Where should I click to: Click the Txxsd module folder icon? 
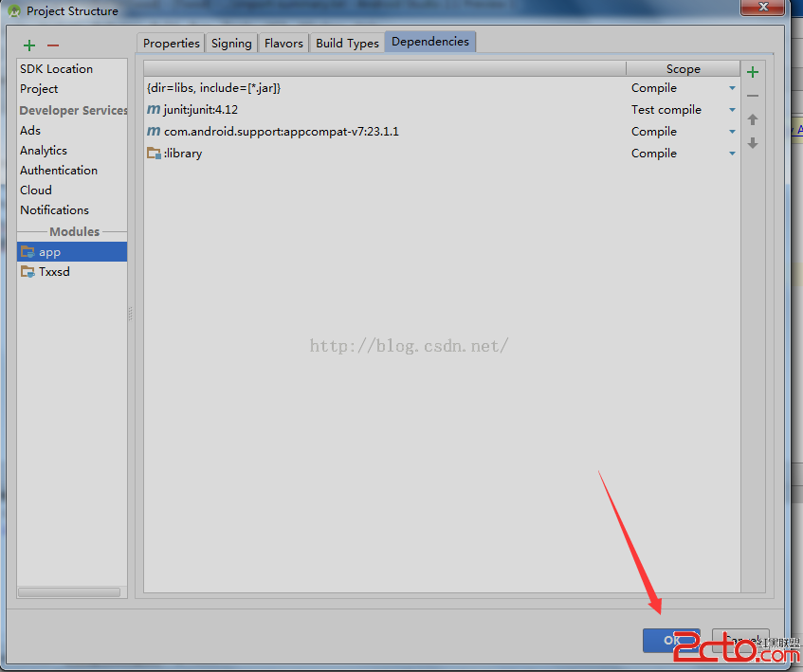point(27,271)
